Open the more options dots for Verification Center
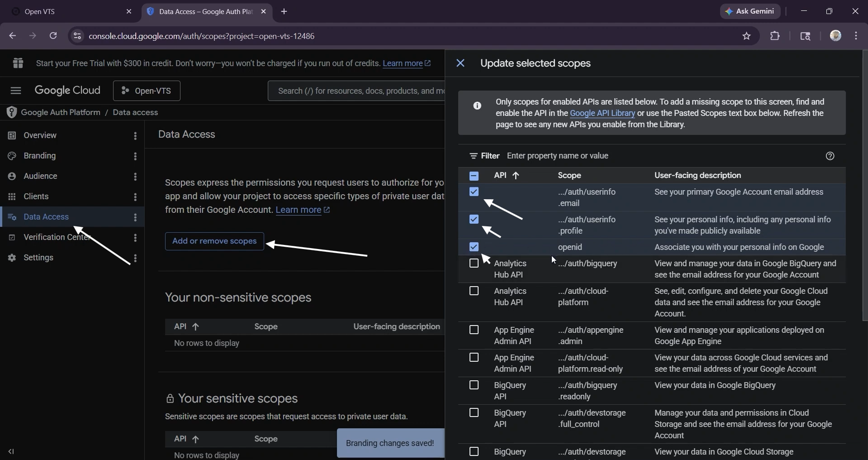868x460 pixels. pyautogui.click(x=135, y=238)
